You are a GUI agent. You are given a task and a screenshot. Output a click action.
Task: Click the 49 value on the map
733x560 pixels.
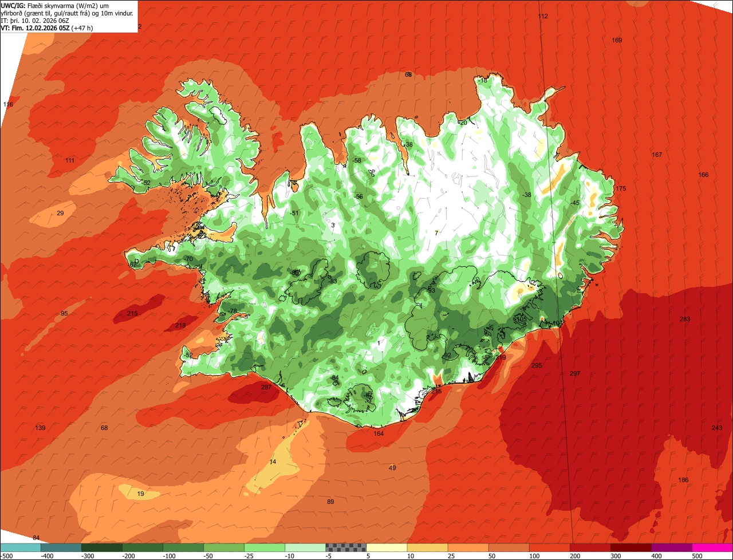(392, 468)
